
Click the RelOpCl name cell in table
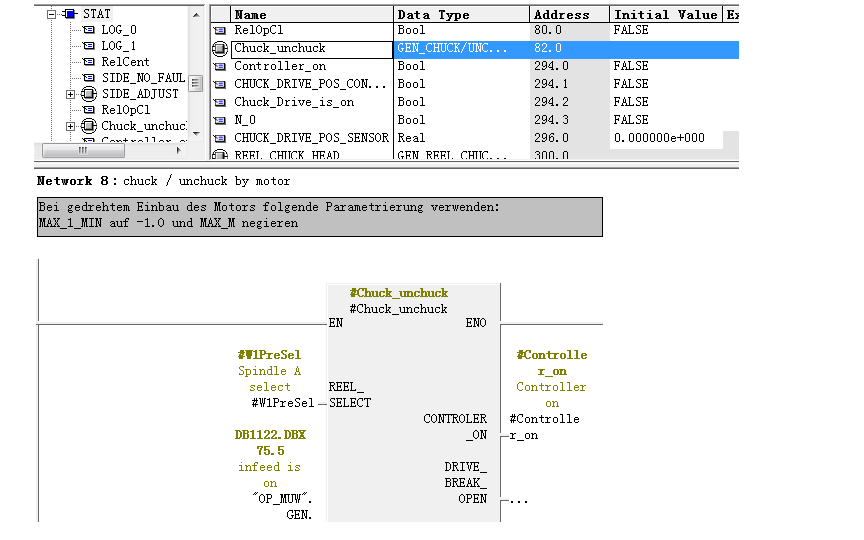(312, 30)
